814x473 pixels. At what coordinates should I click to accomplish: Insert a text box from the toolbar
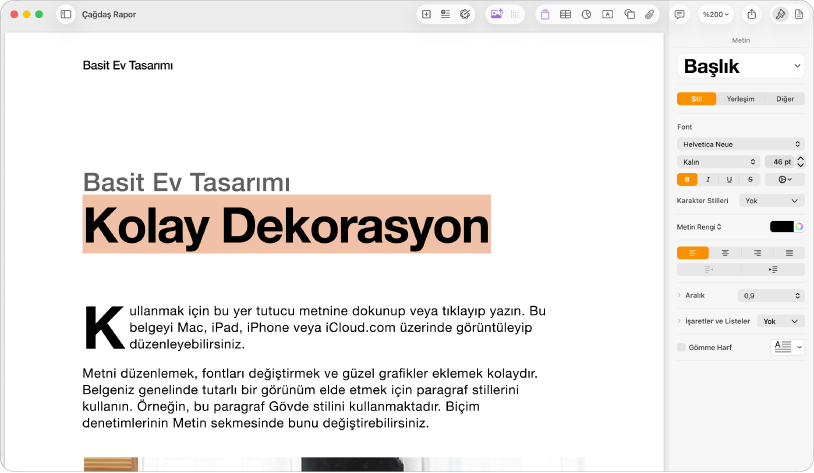coord(607,15)
